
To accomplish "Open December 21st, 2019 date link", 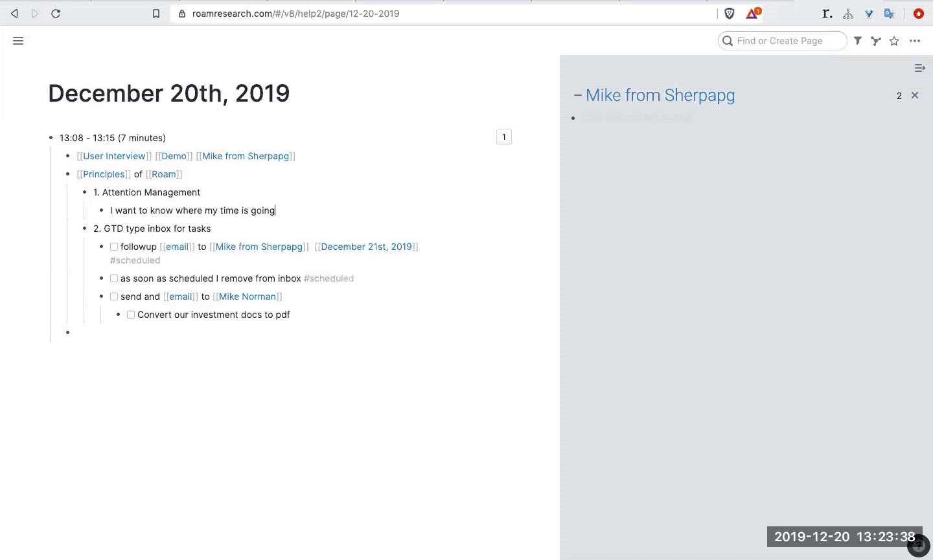I will [367, 247].
